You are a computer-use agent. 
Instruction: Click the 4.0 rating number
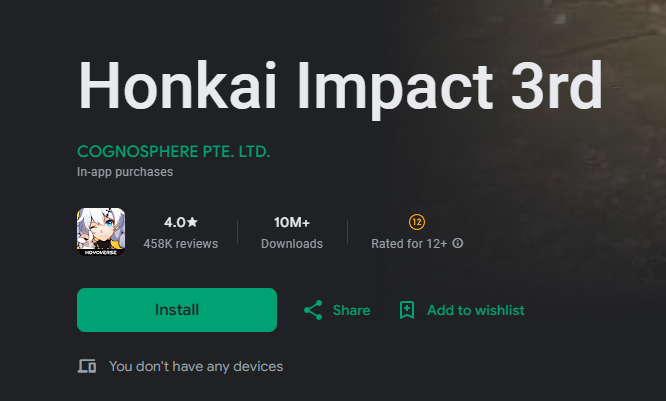coord(175,222)
